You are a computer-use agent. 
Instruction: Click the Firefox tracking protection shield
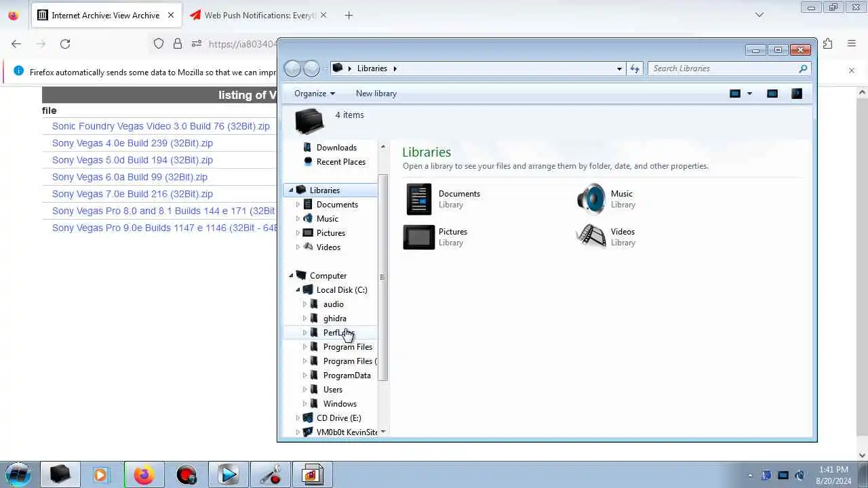159,44
